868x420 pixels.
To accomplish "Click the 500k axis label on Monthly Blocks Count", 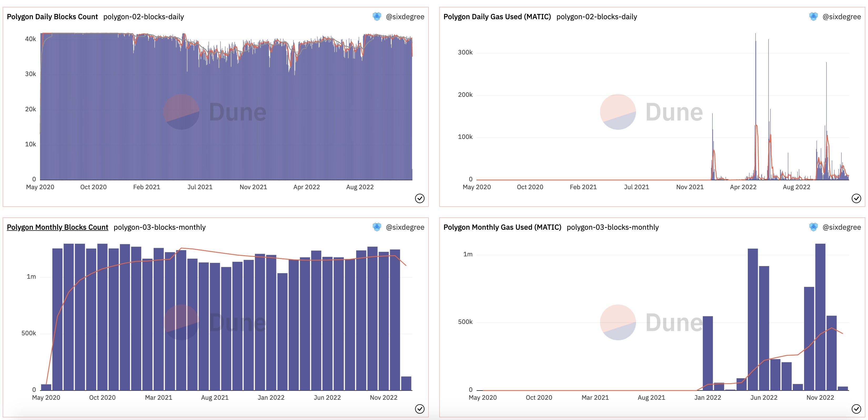I will [x=29, y=333].
